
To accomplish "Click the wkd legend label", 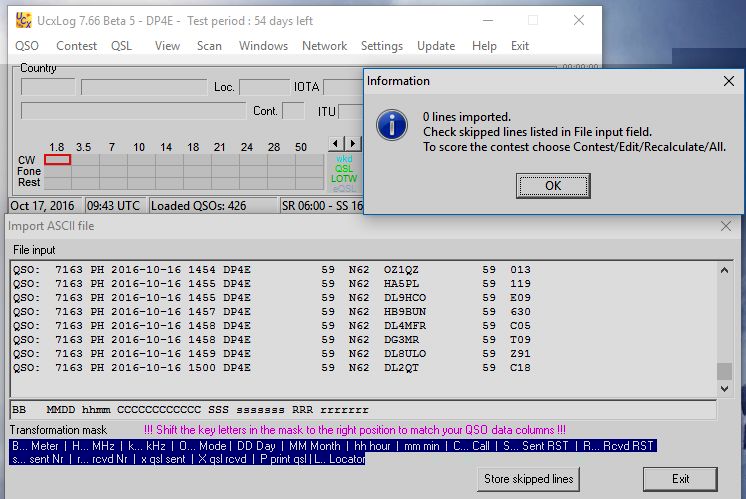I will click(344, 158).
